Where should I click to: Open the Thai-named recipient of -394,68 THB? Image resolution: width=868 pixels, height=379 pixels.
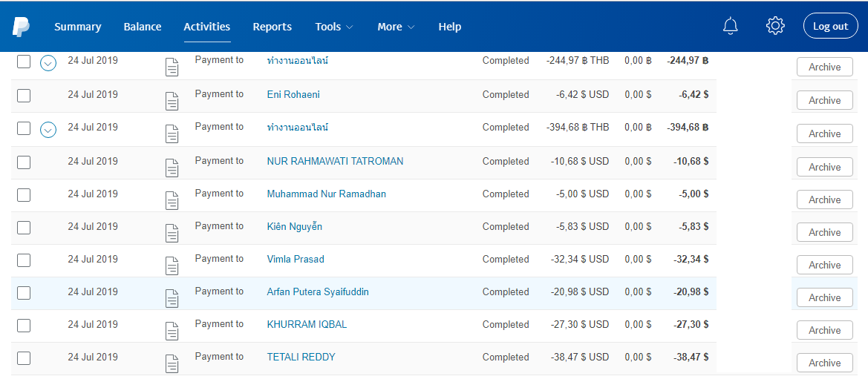point(298,128)
